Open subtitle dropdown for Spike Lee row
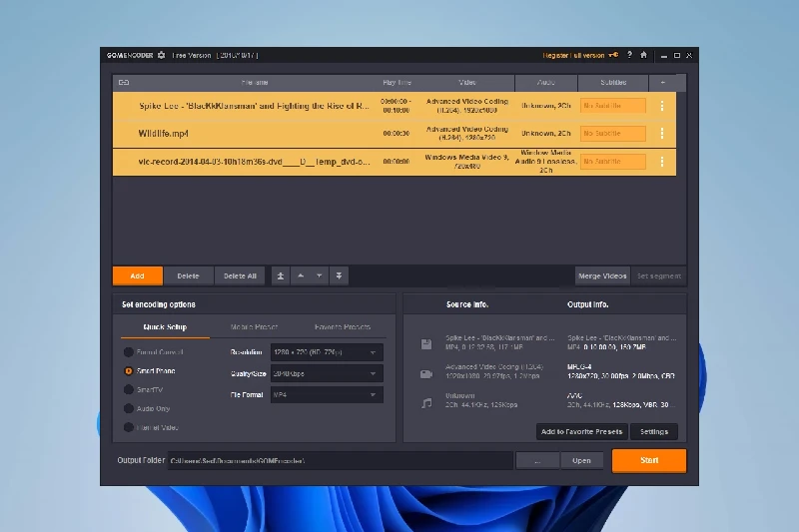Screen dimensions: 799x532 (x=613, y=106)
